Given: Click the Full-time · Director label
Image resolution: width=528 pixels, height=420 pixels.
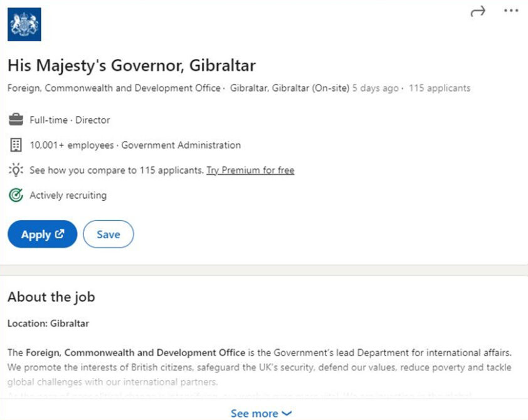Looking at the screenshot, I should click(70, 120).
